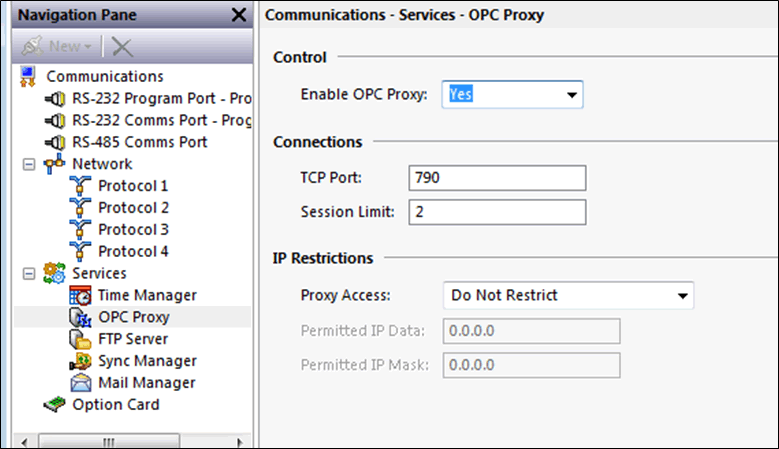Viewport: 779px width, 449px height.
Task: Select Protocol 3 in the tree
Action: [133, 229]
